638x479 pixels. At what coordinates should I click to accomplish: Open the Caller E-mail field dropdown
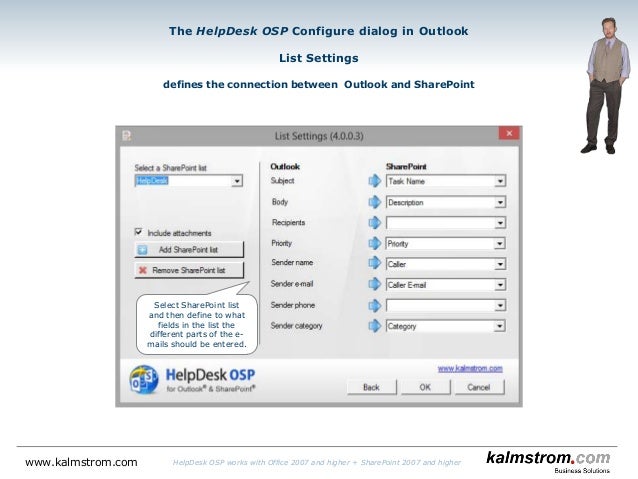pyautogui.click(x=500, y=285)
